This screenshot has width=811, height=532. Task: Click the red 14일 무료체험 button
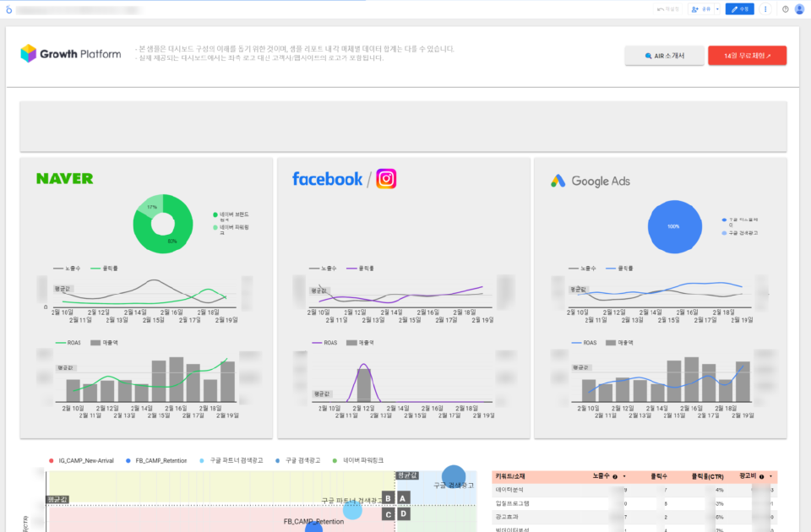coord(747,56)
